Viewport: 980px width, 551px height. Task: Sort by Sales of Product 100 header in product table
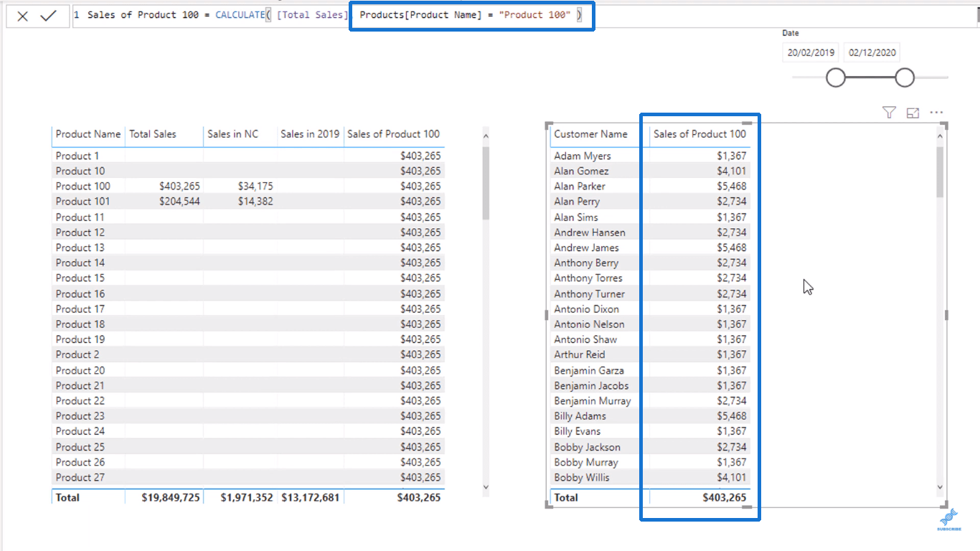393,134
